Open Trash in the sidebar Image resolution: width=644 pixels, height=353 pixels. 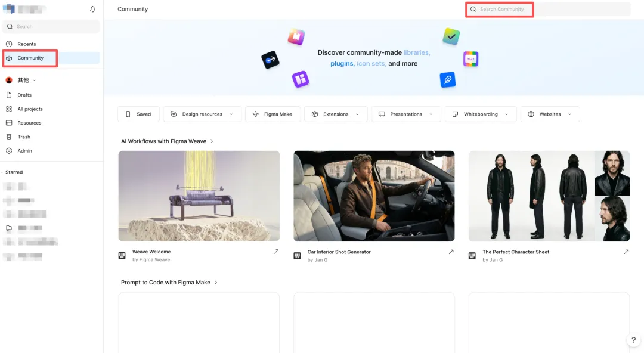click(x=51, y=137)
